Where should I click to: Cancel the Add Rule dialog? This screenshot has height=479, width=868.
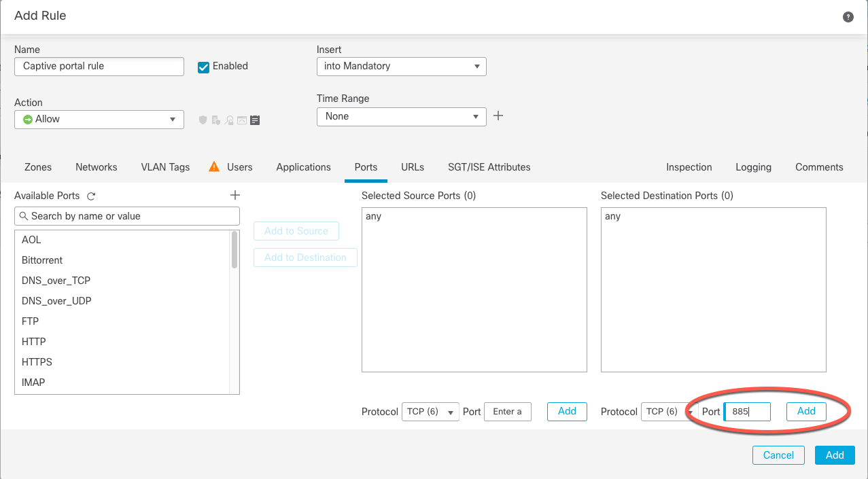pos(778,455)
